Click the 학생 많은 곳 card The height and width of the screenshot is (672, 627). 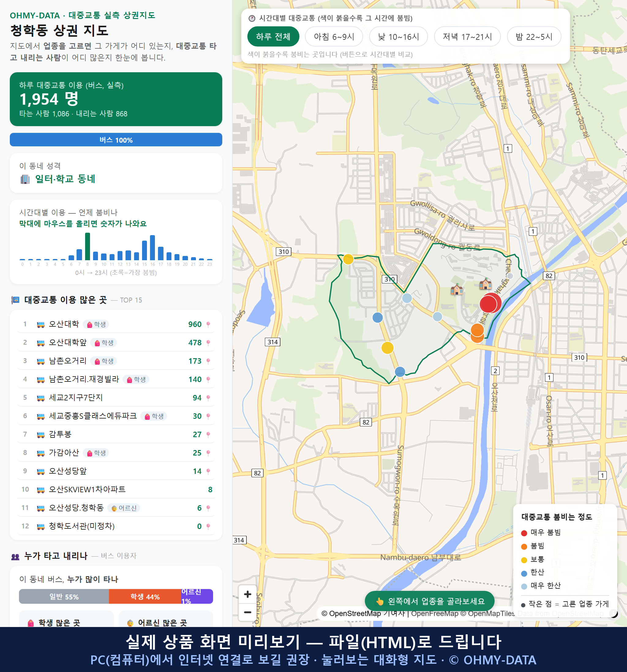(66, 619)
